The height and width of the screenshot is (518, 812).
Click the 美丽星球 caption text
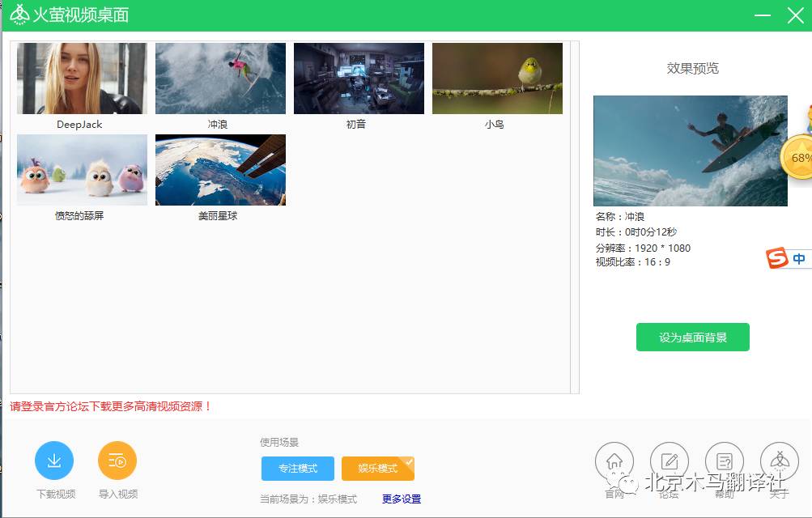(218, 216)
